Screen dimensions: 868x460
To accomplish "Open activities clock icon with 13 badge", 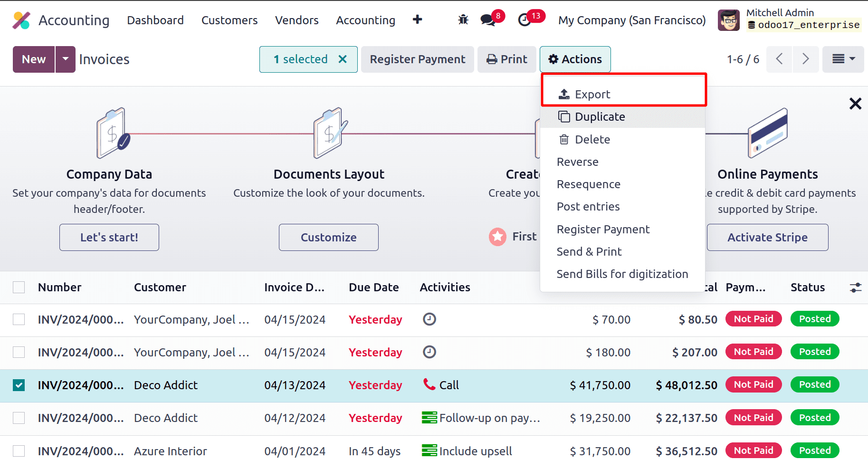I will 525,20.
